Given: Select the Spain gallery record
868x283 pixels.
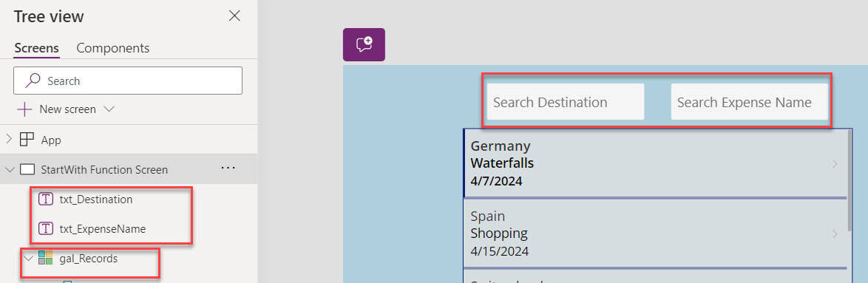Looking at the screenshot, I should pyautogui.click(x=655, y=233).
